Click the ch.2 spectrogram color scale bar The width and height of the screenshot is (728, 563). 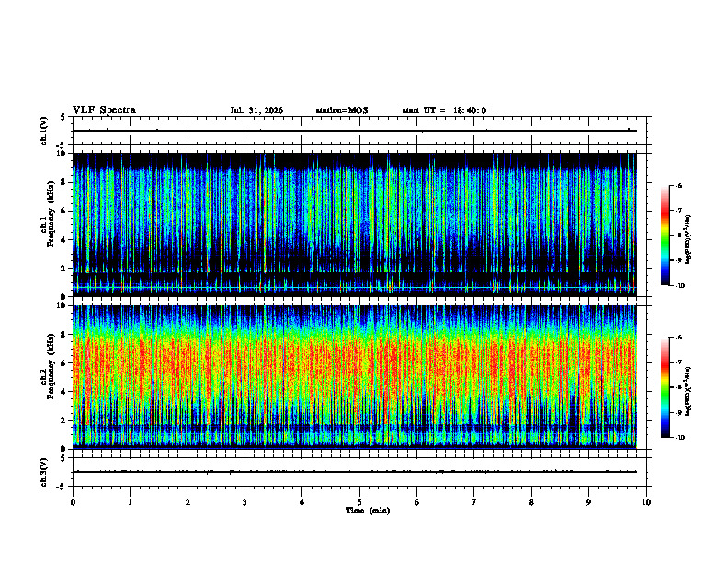click(665, 387)
